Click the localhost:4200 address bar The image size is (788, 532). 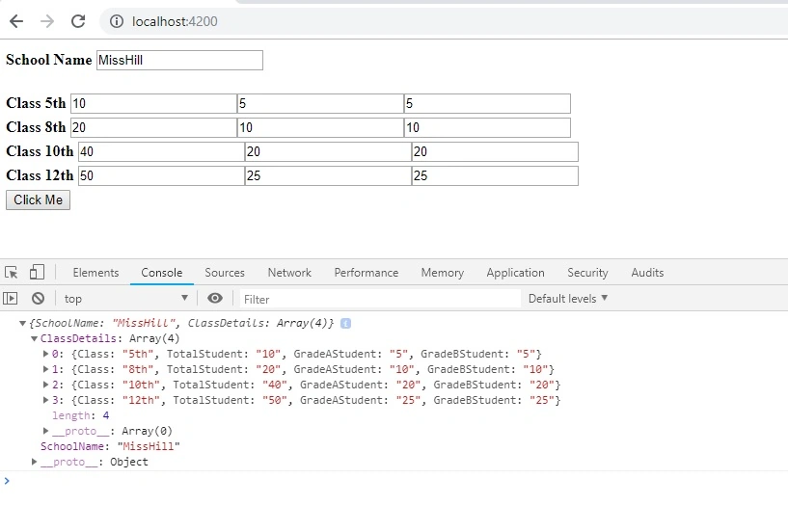pyautogui.click(x=443, y=21)
